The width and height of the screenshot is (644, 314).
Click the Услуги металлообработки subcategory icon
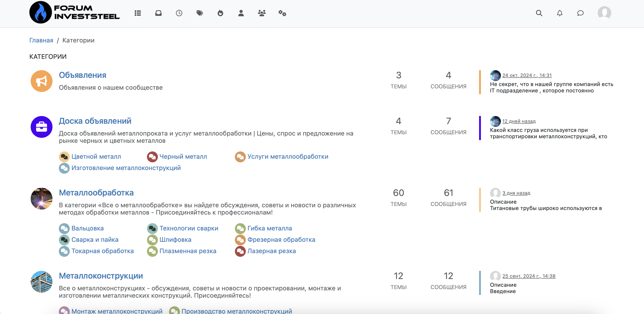coord(240,157)
